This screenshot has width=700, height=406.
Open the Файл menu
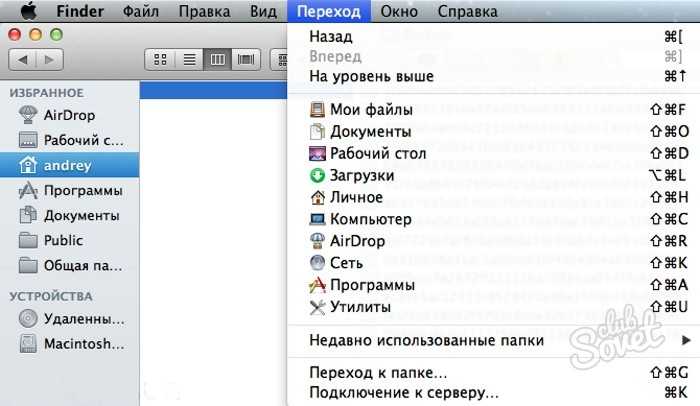click(x=141, y=11)
